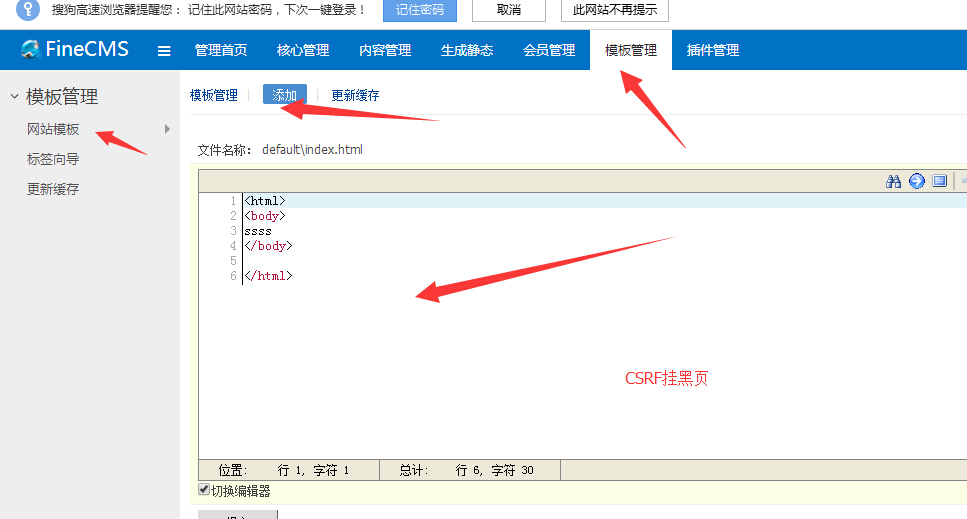The image size is (967, 519).
Task: Click the <body> line in editor
Action: 265,216
